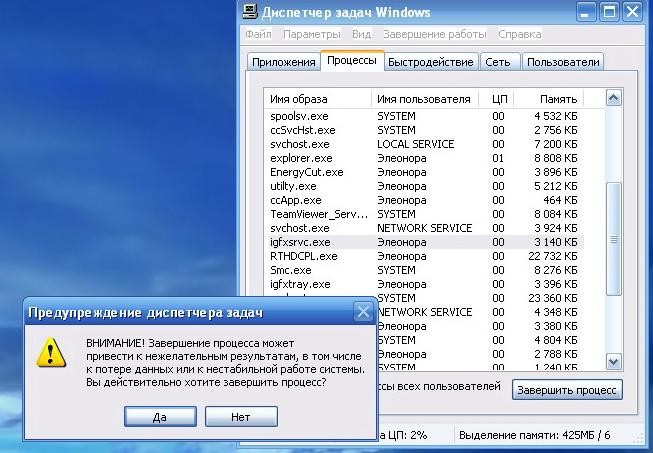
Task: Sort by Память column header
Action: (x=548, y=99)
